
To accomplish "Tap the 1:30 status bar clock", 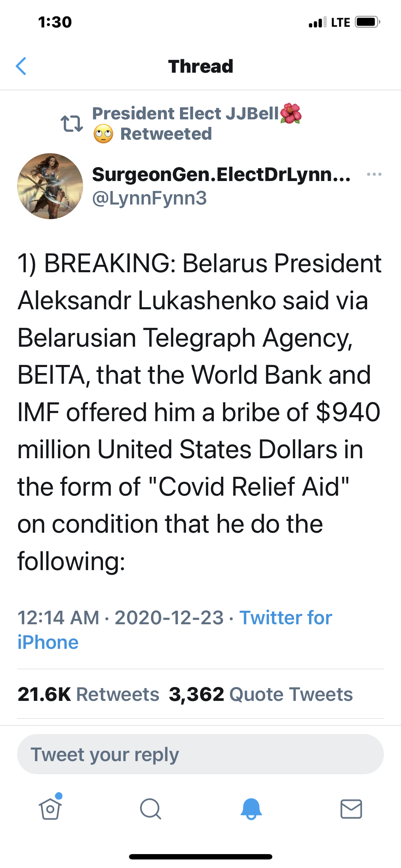I will click(55, 22).
